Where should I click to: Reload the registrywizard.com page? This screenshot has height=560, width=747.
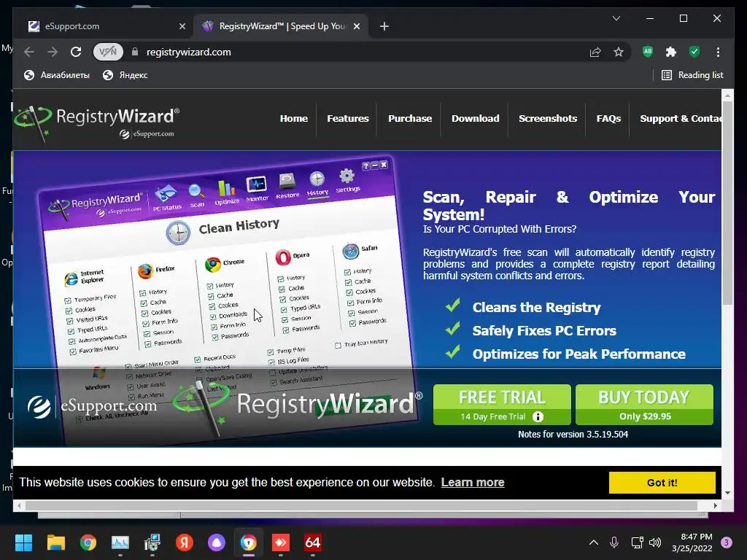coord(76,52)
